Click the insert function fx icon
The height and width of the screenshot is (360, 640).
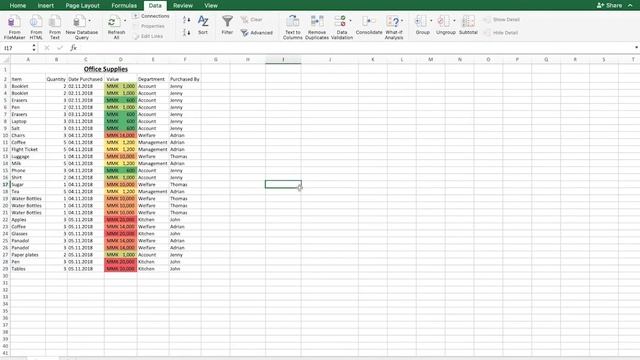(x=73, y=48)
